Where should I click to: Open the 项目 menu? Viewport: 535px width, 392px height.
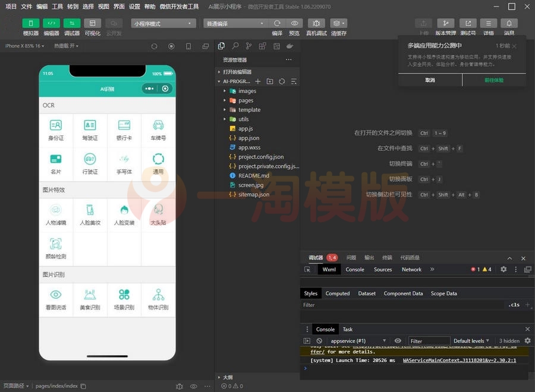tap(11, 7)
